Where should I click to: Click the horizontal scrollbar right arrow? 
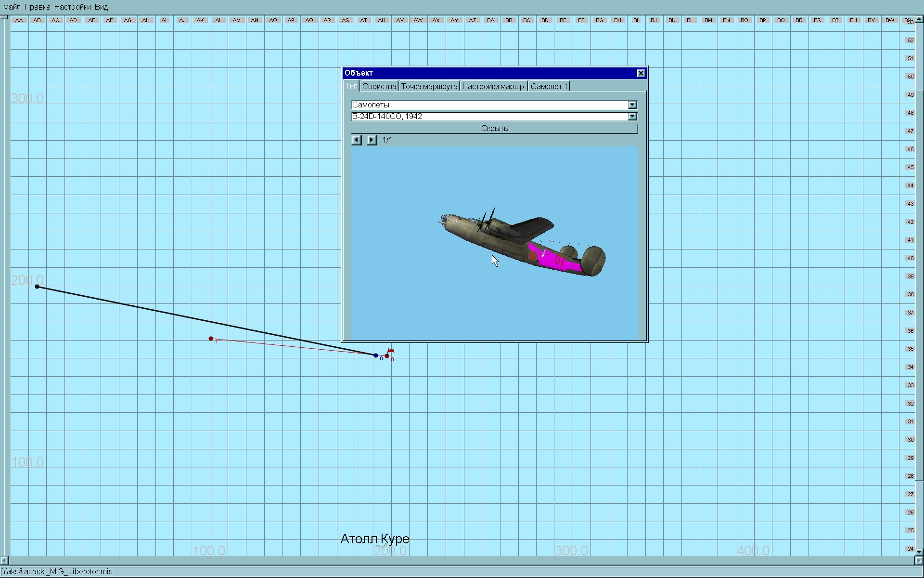(x=919, y=561)
